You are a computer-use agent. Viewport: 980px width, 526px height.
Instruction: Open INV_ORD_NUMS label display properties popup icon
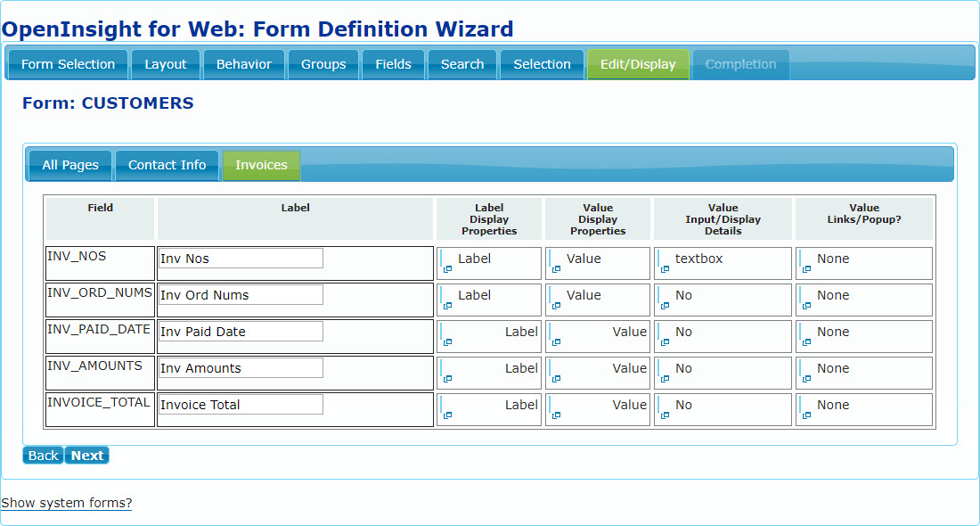tap(447, 306)
